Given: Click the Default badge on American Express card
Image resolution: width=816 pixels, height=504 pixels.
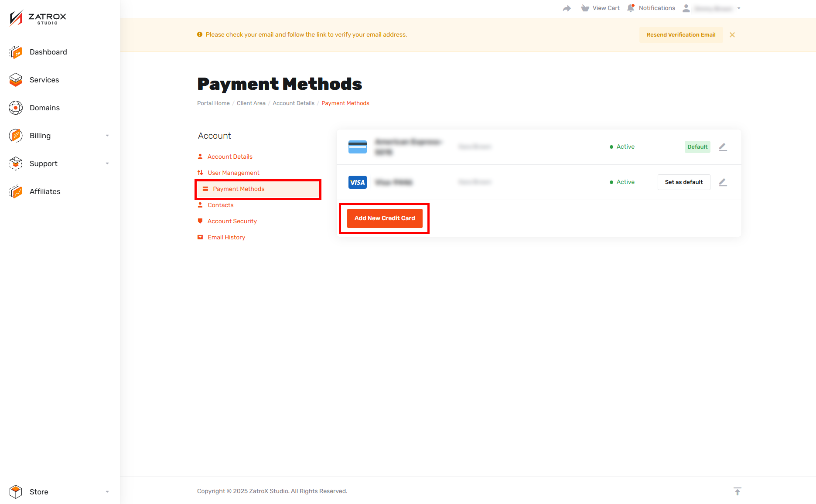Looking at the screenshot, I should click(x=697, y=147).
